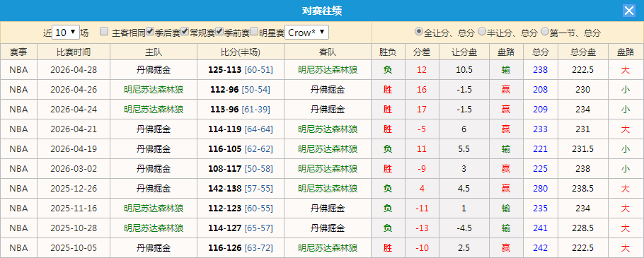Click 输 spread result in 2025-11-16 row
644x258 pixels.
(x=506, y=209)
